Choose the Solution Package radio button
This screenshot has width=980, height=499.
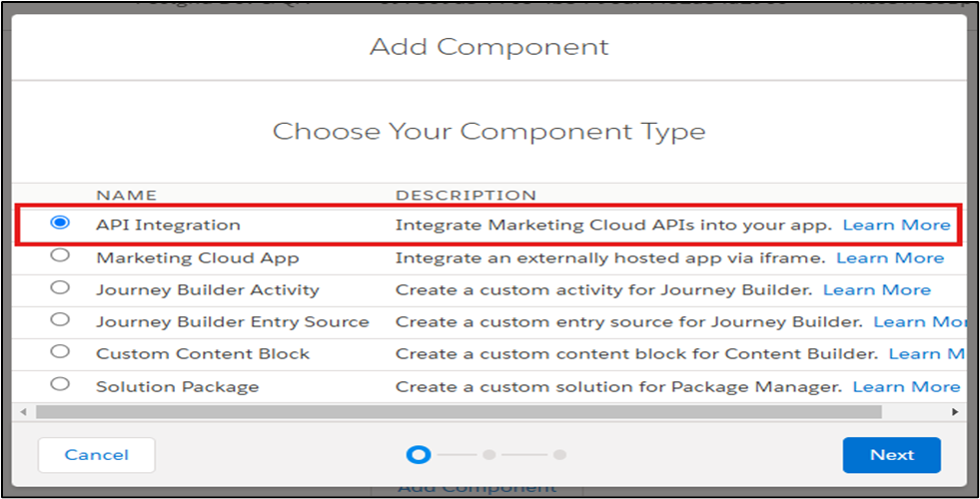pos(60,383)
